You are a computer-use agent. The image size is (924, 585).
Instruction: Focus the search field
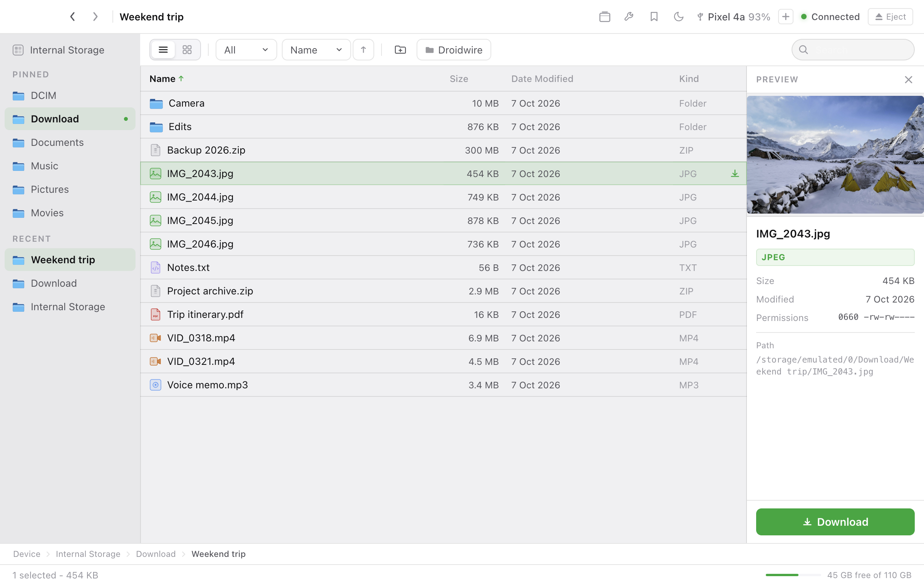tap(853, 50)
